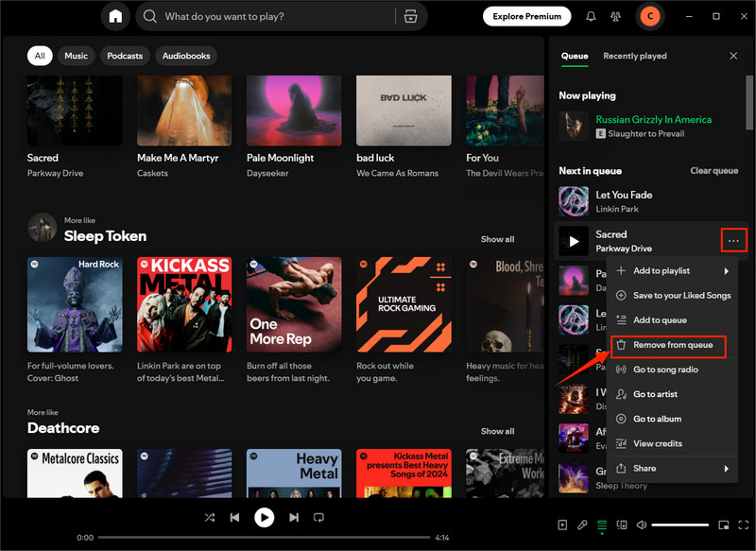Enter full screen mode
This screenshot has width=756, height=551.
tap(743, 525)
